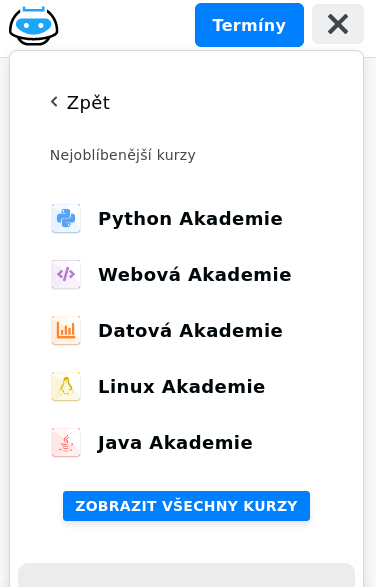This screenshot has width=376, height=587.
Task: Click the Linux penguin icon
Action: [x=66, y=387]
